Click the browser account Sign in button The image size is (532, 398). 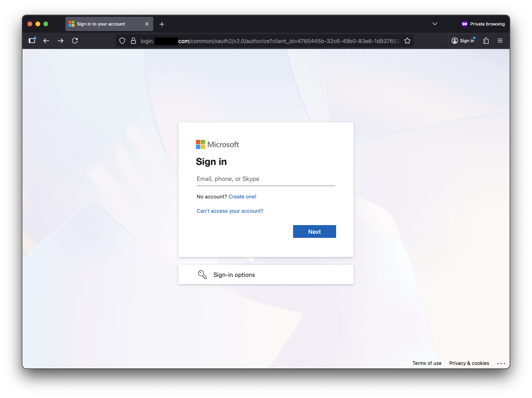(463, 41)
